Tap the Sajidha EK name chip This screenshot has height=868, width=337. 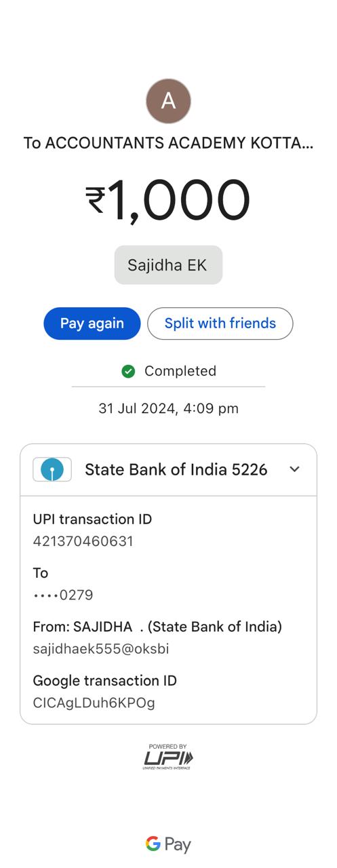(x=168, y=265)
